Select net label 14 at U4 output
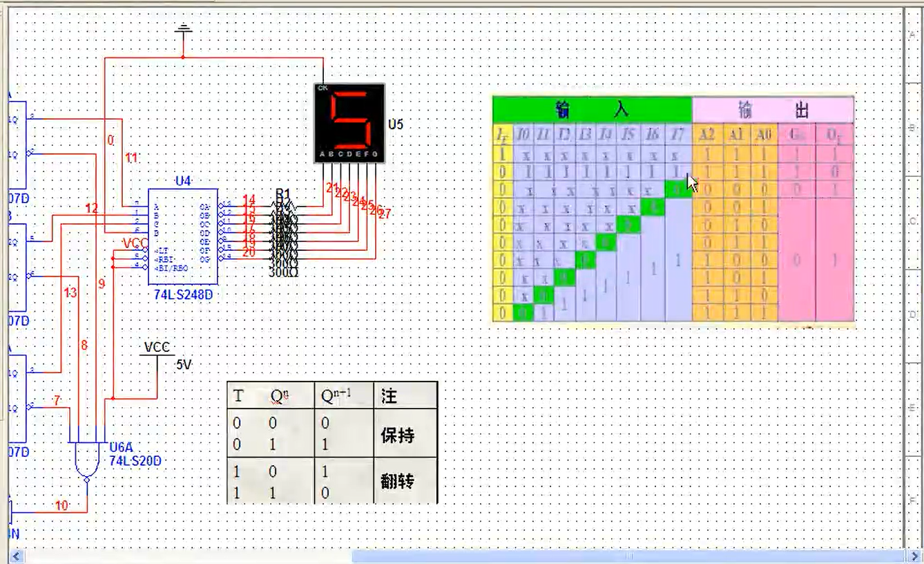The image size is (924, 564). click(249, 200)
